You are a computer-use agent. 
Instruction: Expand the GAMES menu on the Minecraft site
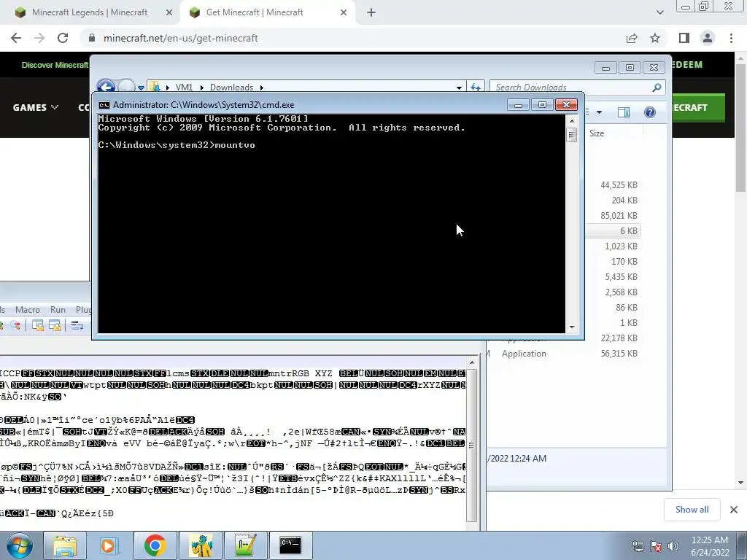35,108
